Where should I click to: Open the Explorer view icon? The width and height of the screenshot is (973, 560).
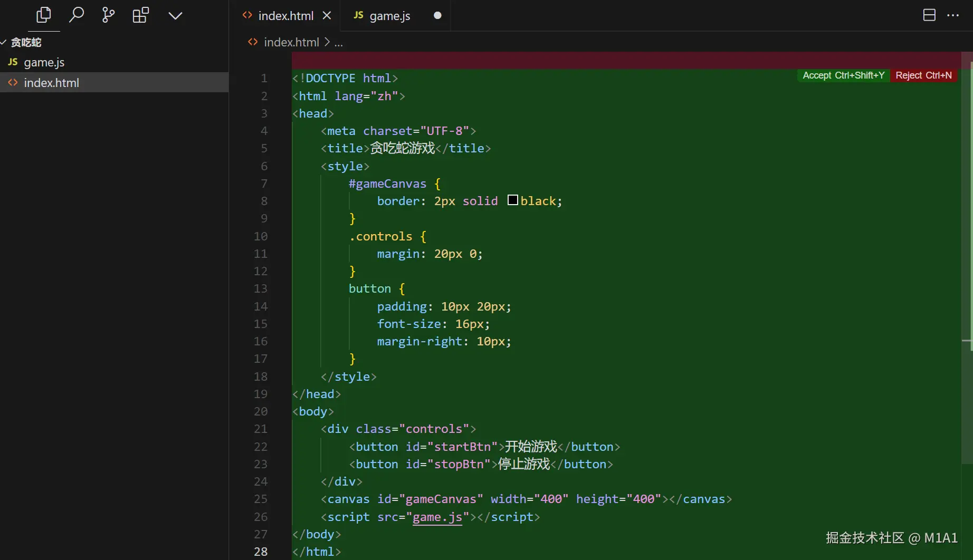pos(44,15)
